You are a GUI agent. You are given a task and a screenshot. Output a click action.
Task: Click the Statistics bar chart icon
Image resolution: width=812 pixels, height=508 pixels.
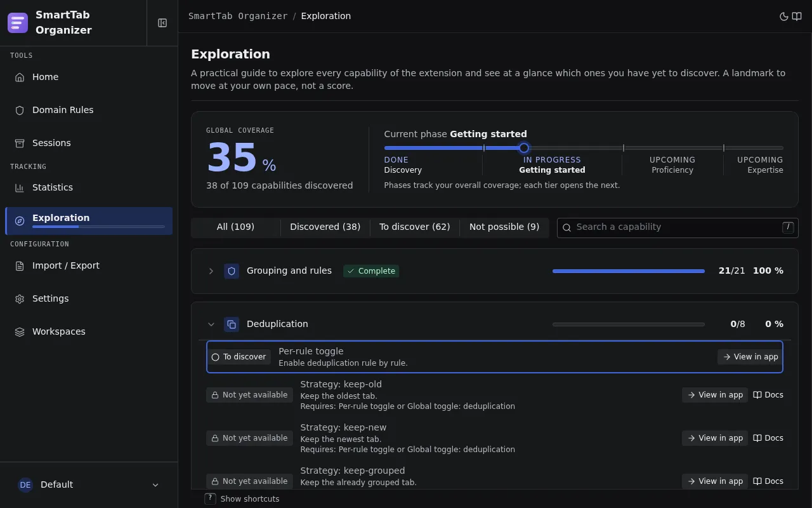20,188
